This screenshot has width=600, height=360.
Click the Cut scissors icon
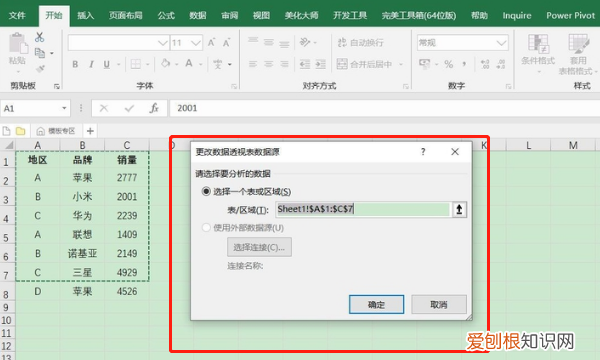point(39,37)
